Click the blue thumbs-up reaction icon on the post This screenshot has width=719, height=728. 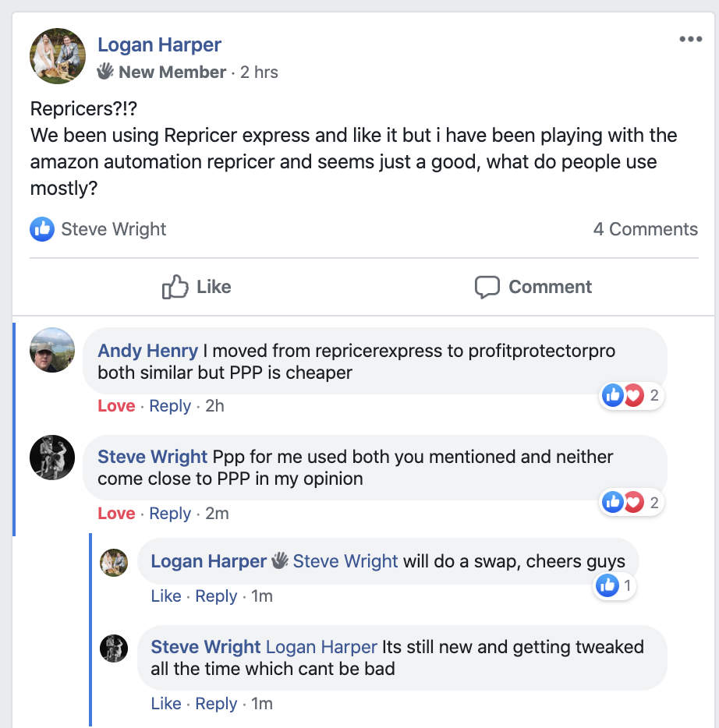41,229
